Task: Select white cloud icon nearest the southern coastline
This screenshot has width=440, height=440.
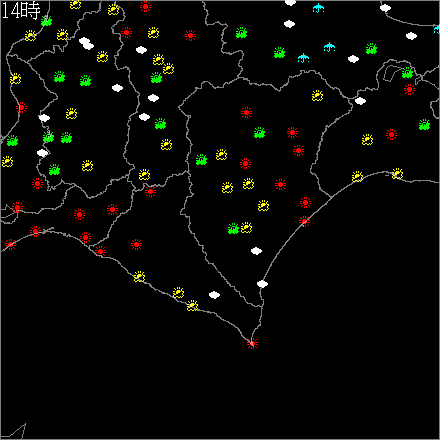Action: tap(214, 295)
